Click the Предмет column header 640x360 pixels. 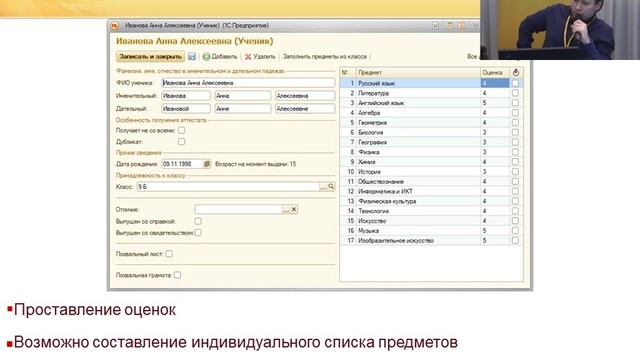click(x=418, y=72)
